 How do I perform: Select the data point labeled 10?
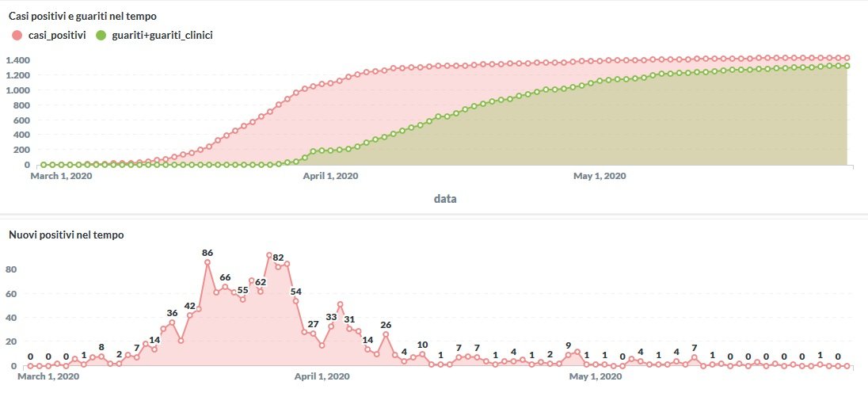click(x=422, y=353)
